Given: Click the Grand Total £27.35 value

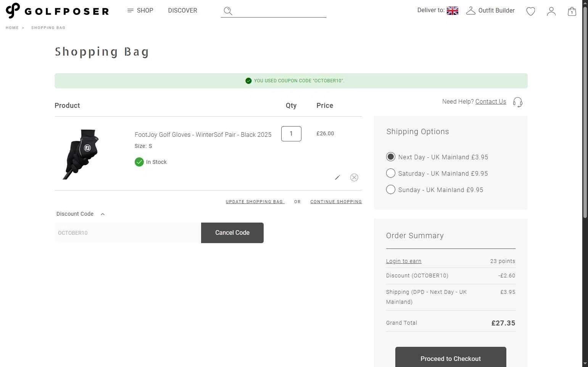Looking at the screenshot, I should click(503, 323).
